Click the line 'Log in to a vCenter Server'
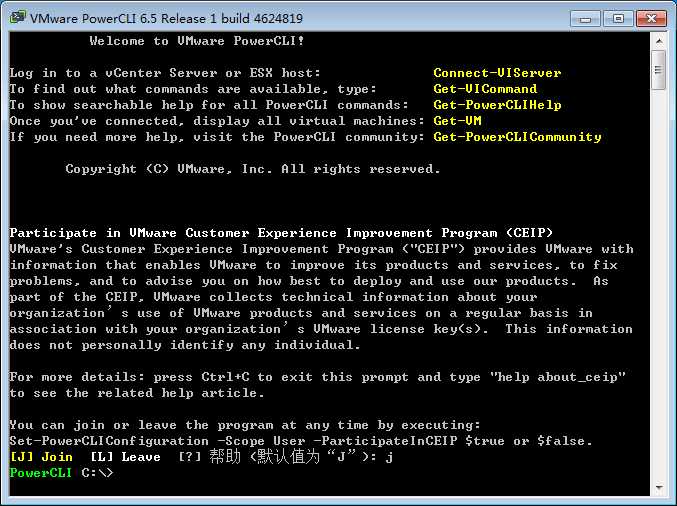 (x=165, y=73)
